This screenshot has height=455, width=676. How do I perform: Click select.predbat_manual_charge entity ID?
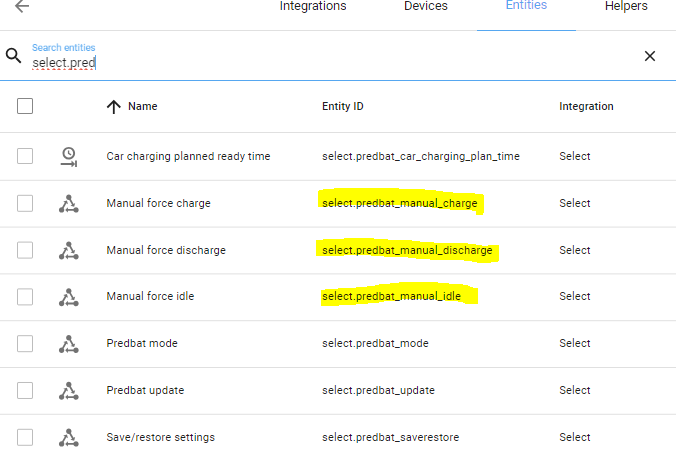click(x=400, y=203)
